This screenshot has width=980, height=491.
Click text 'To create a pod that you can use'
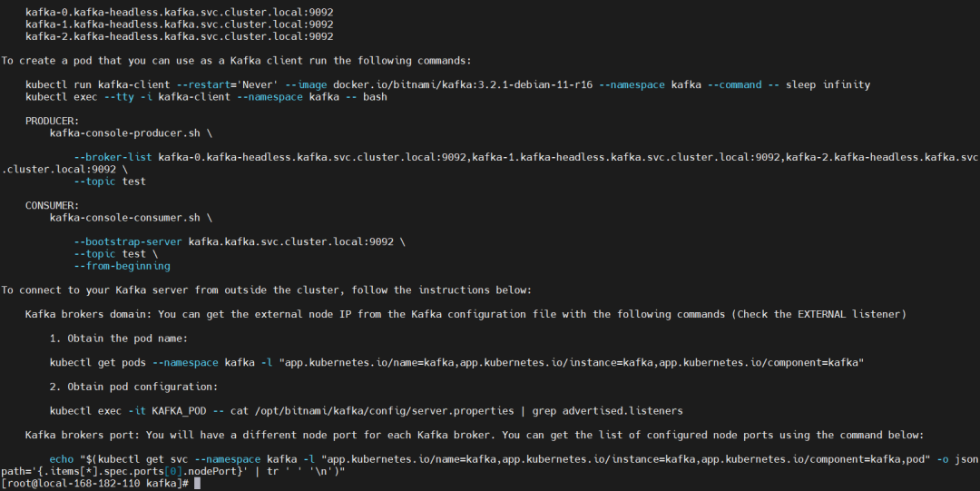click(x=103, y=61)
